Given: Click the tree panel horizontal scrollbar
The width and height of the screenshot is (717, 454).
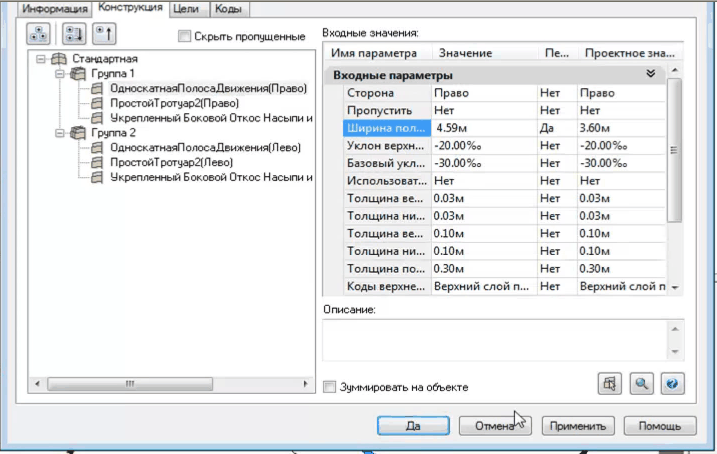Looking at the screenshot, I should [170, 384].
